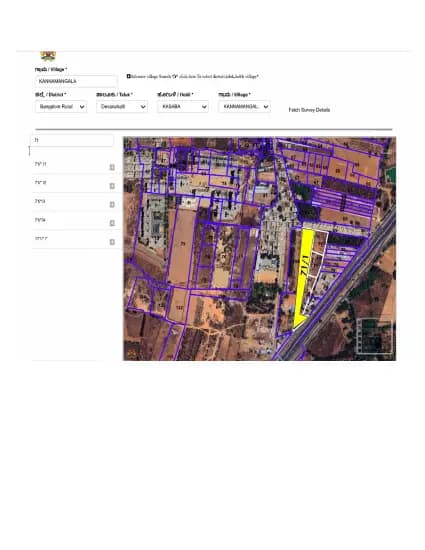
Task: Click the overview minimap in map corner
Action: (375, 336)
